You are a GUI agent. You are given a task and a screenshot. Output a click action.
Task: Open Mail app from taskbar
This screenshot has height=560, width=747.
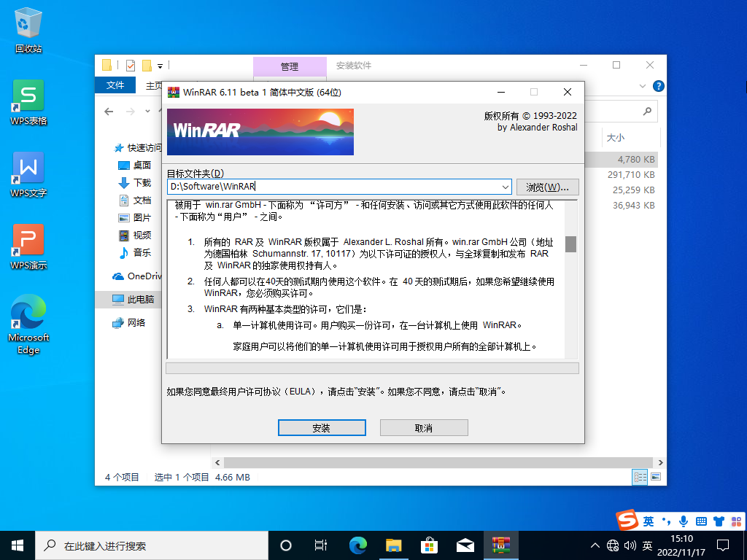(465, 545)
